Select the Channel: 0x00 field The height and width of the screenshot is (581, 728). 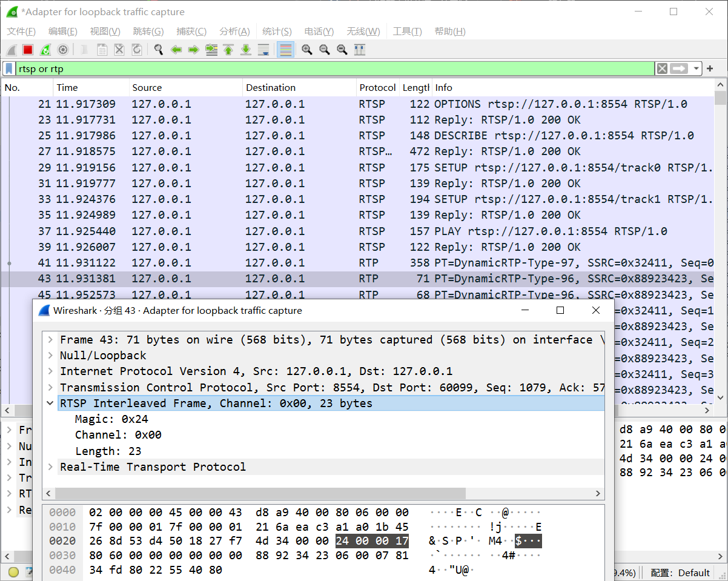coord(118,435)
